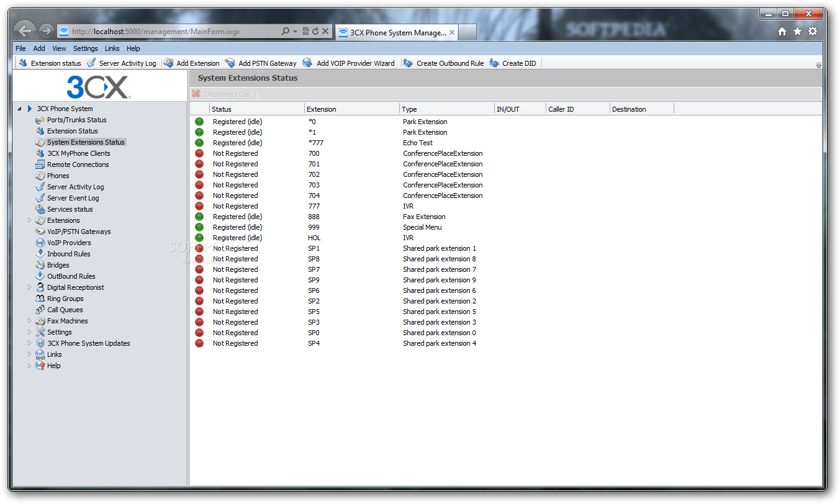840x504 pixels.
Task: Expand the Settings tree node
Action: [x=29, y=332]
